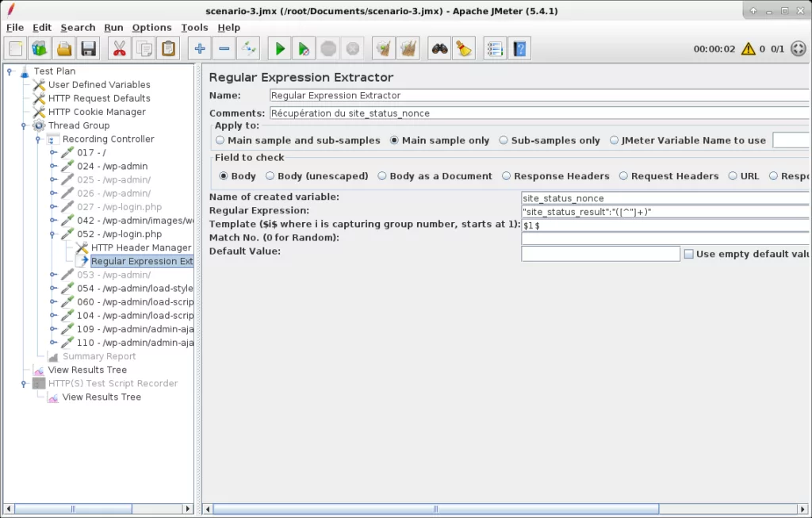The width and height of the screenshot is (812, 518).
Task: Click the green Start run icon
Action: (279, 49)
